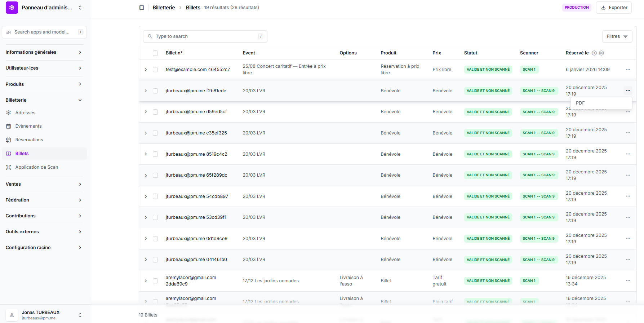Tick checkbox for ticket 8519c4c2
The image size is (644, 323).
(x=155, y=154)
